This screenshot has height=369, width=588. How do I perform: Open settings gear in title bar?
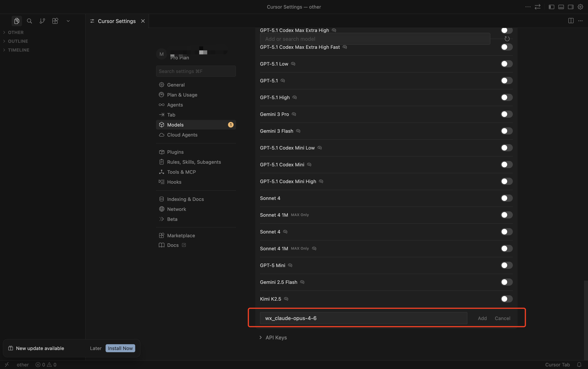[x=580, y=7]
